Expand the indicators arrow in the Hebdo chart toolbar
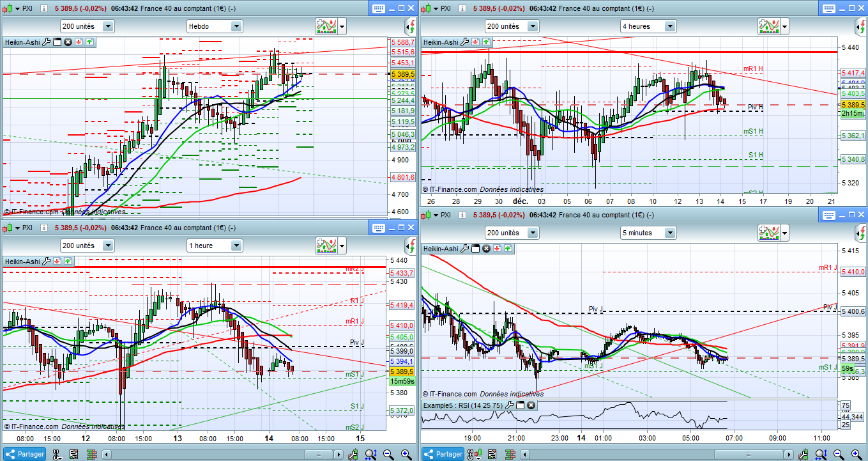Image resolution: width=868 pixels, height=461 pixels. (x=342, y=27)
